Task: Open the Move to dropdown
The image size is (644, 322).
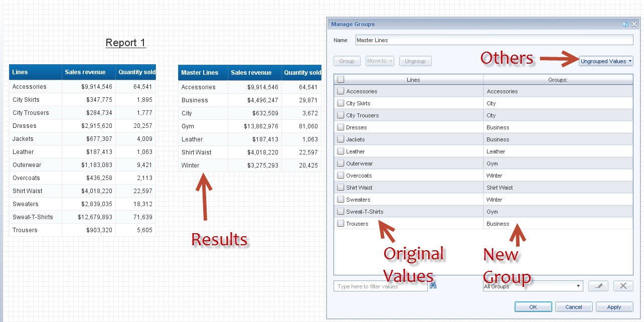Action: click(380, 61)
